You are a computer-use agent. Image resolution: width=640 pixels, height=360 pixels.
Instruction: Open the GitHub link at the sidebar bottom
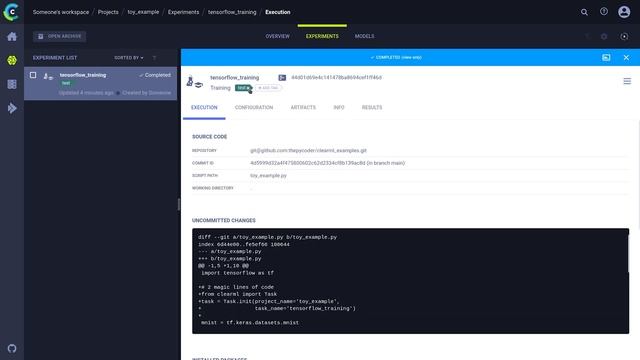click(x=12, y=348)
